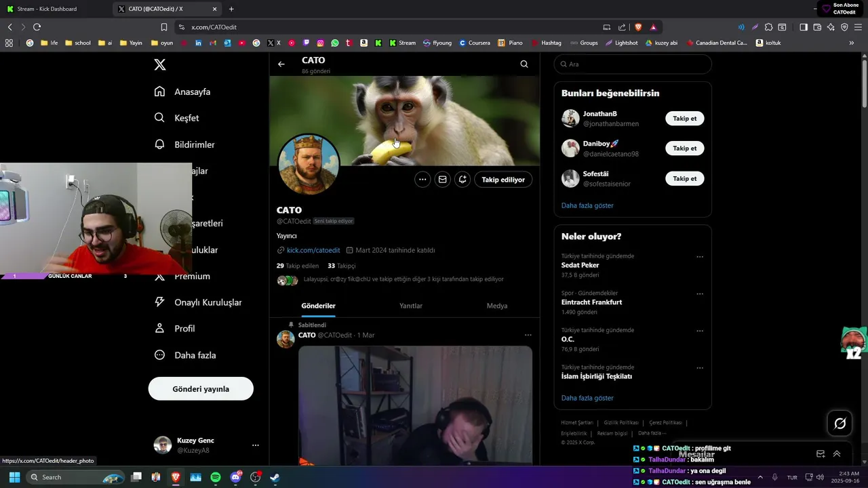Open the Lightshot bookmark
The width and height of the screenshot is (868, 488).
[x=621, y=43]
